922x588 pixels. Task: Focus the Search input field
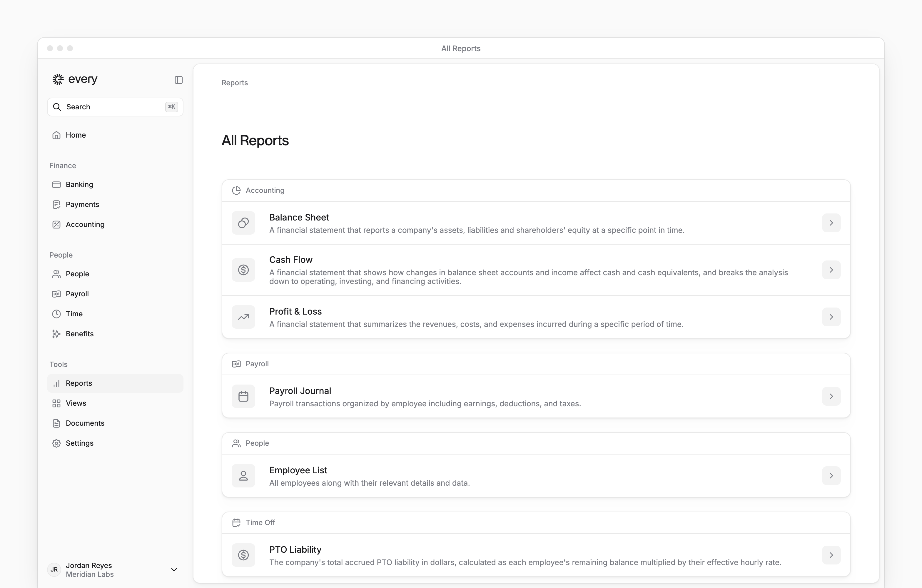tap(115, 107)
